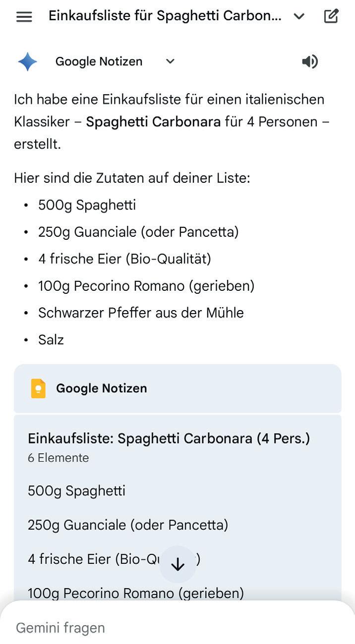Screen dimensions: 355x644
Task: Click the Gemini sparkle star icon
Action: 27,61
